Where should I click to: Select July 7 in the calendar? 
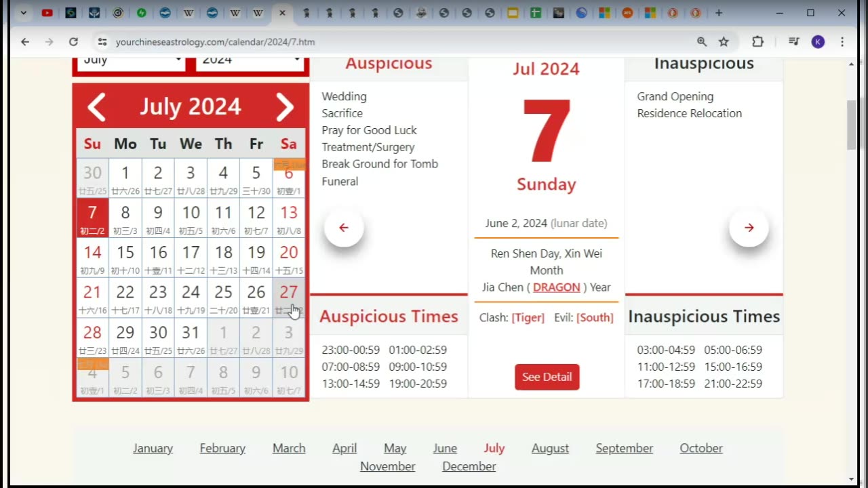coord(92,218)
